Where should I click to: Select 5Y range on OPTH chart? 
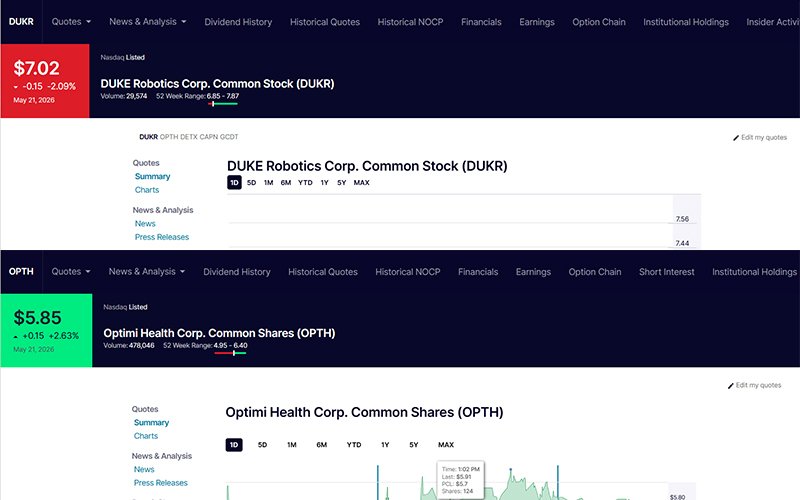pos(414,445)
